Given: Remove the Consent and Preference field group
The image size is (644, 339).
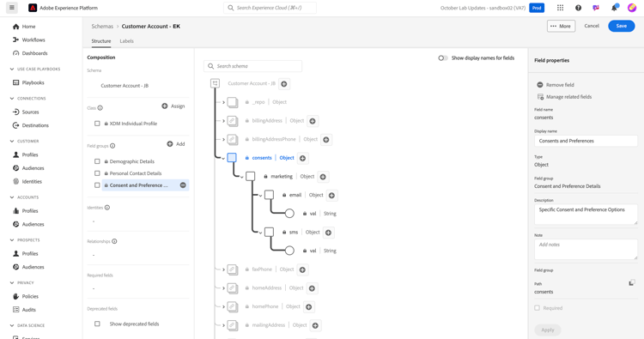Looking at the screenshot, I should click(x=183, y=185).
